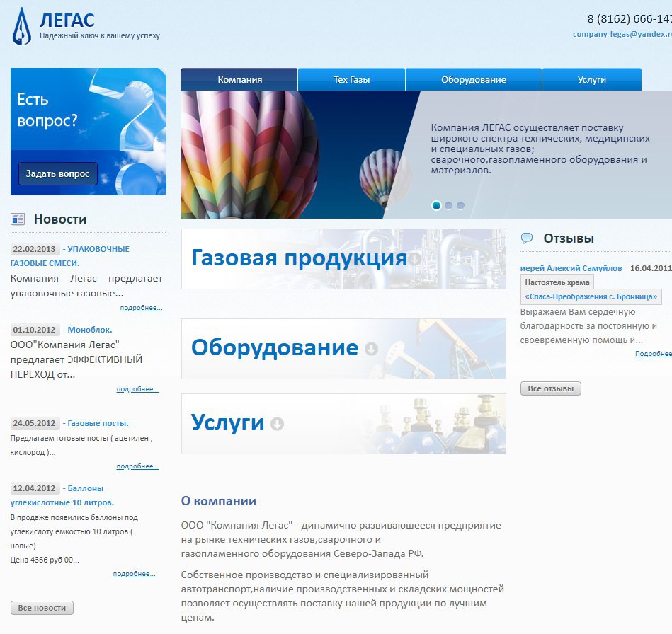Click the phone number 8 (8162)
This screenshot has width=672, height=634.
click(629, 19)
